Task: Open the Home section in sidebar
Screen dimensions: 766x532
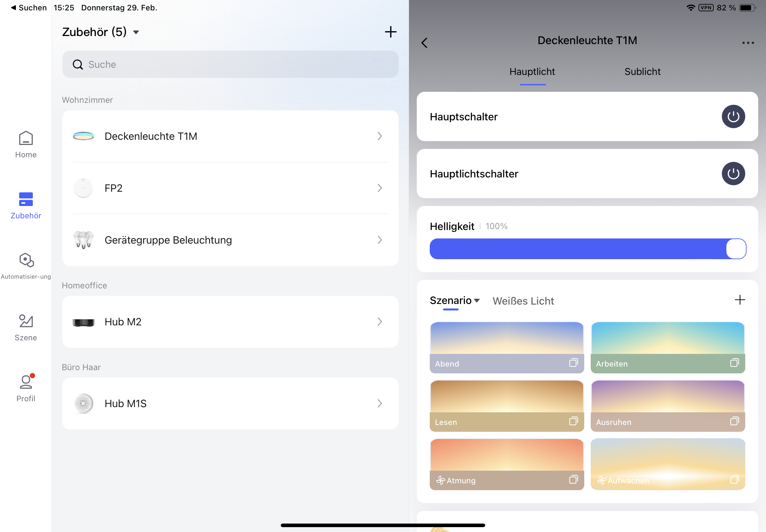Action: tap(26, 144)
